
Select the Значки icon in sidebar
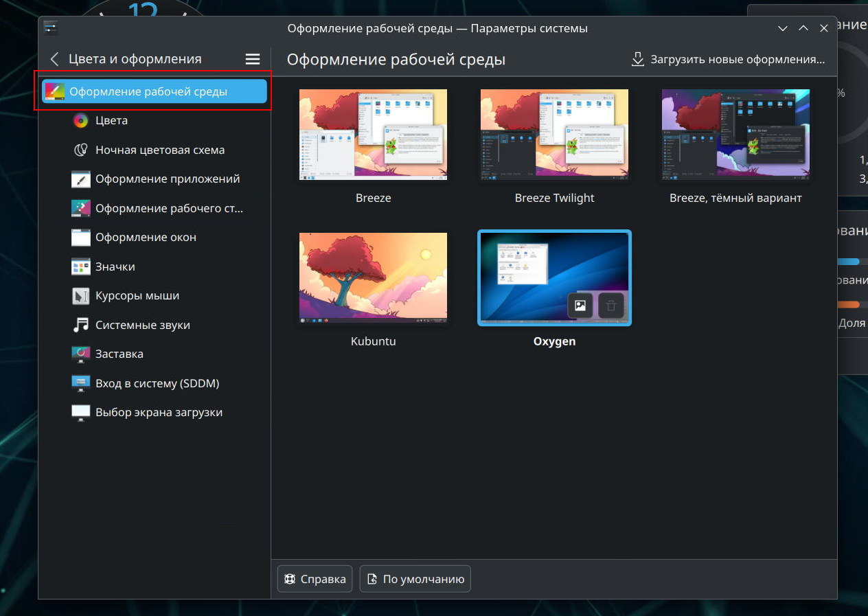tap(81, 266)
